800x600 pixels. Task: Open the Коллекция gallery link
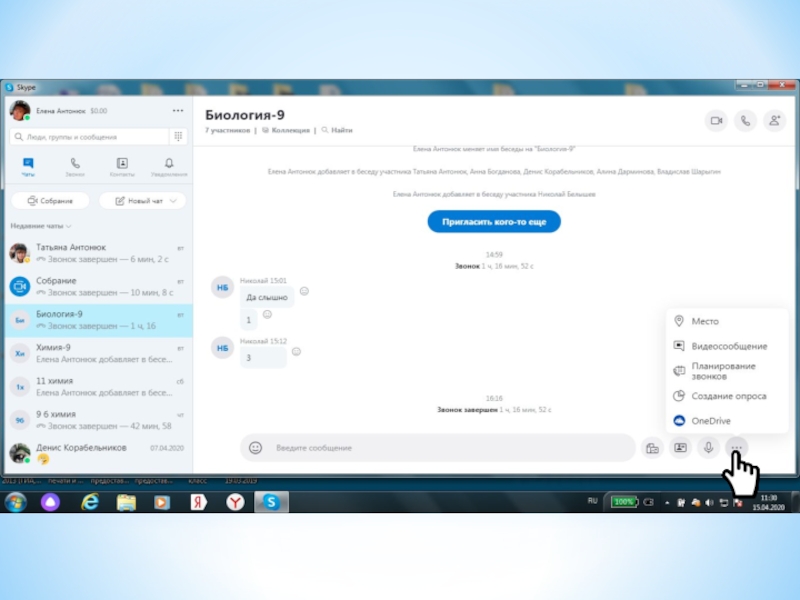(286, 130)
